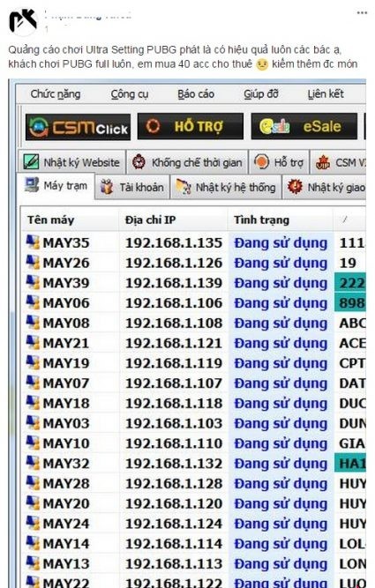Click the highlighted 898 cell in MAY06 row
The height and width of the screenshot is (588, 375).
349,302
